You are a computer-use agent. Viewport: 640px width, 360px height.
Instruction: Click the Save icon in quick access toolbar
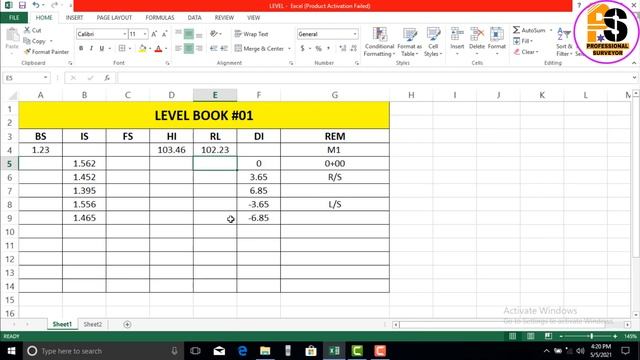[x=22, y=5]
